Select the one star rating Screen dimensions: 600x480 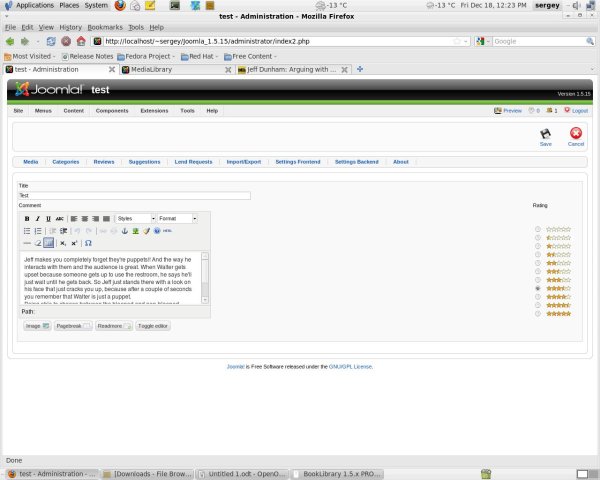coord(538,246)
